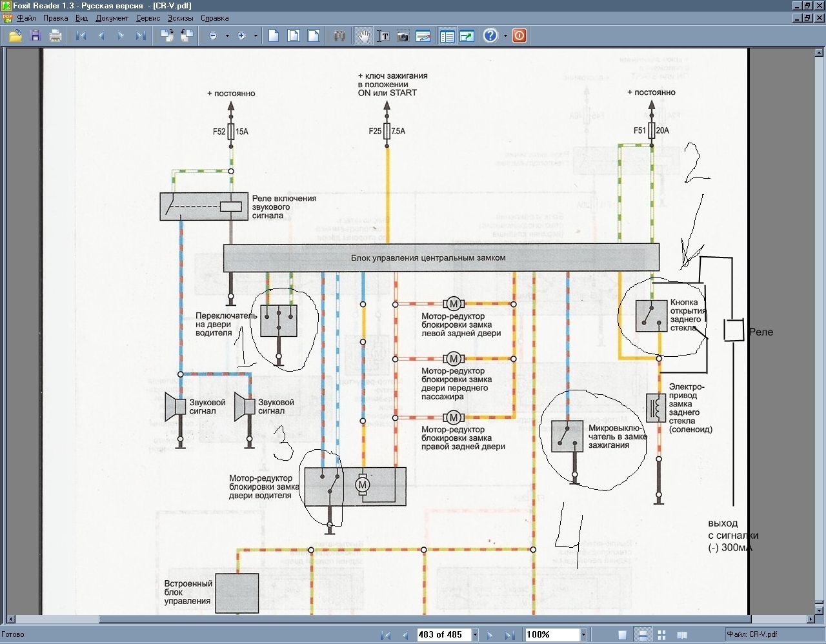Open the 100% zoom level dropdown
The height and width of the screenshot is (644, 826).
[583, 635]
